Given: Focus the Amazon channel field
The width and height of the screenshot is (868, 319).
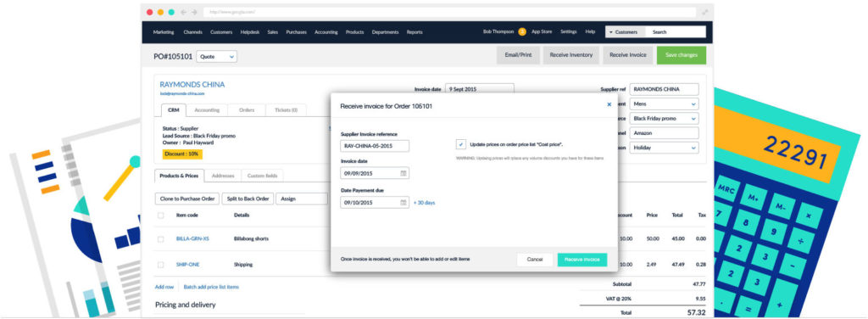Looking at the screenshot, I should click(x=665, y=133).
